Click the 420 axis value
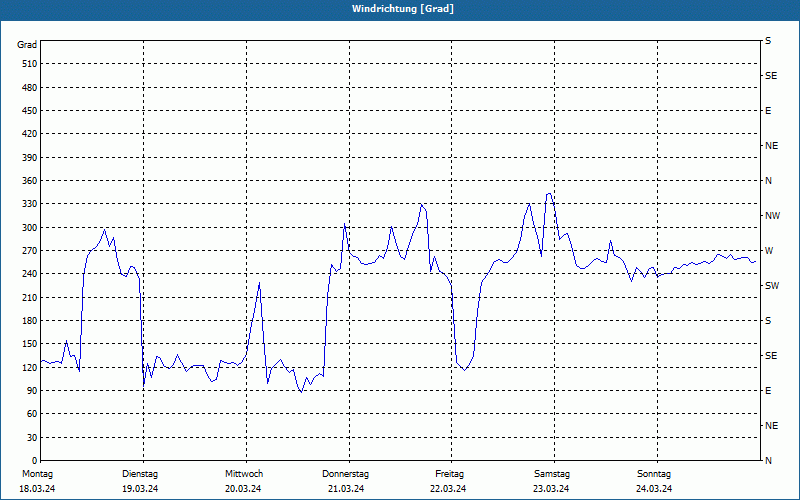 [x=30, y=134]
